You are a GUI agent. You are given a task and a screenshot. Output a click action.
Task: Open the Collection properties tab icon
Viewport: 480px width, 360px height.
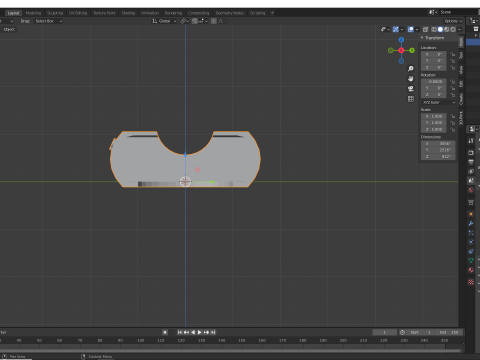471,202
